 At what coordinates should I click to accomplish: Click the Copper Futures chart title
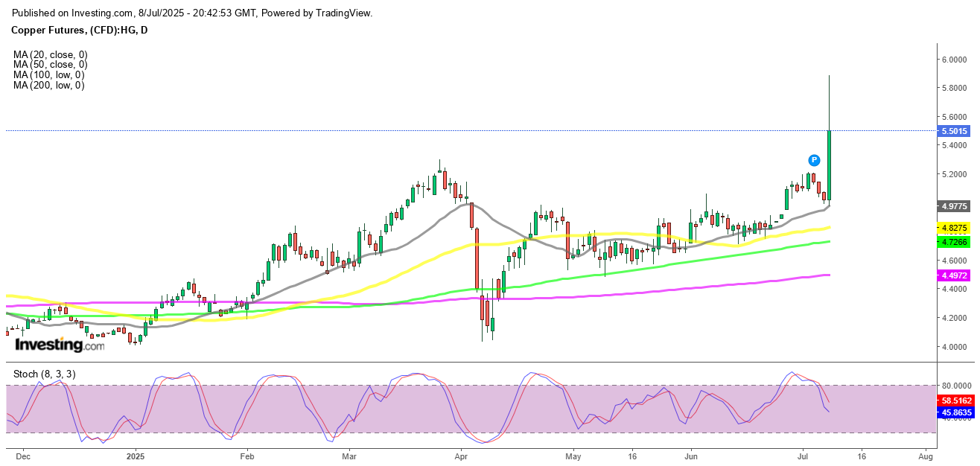pos(79,30)
